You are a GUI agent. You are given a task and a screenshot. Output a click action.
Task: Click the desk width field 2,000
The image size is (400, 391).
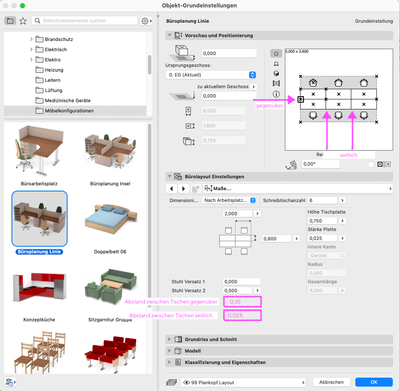238,213
